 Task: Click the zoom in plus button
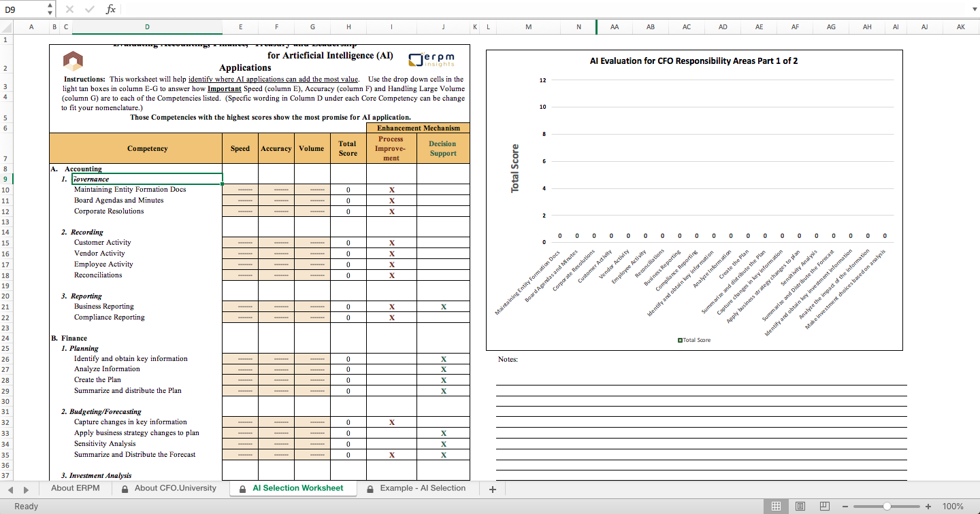pos(928,507)
